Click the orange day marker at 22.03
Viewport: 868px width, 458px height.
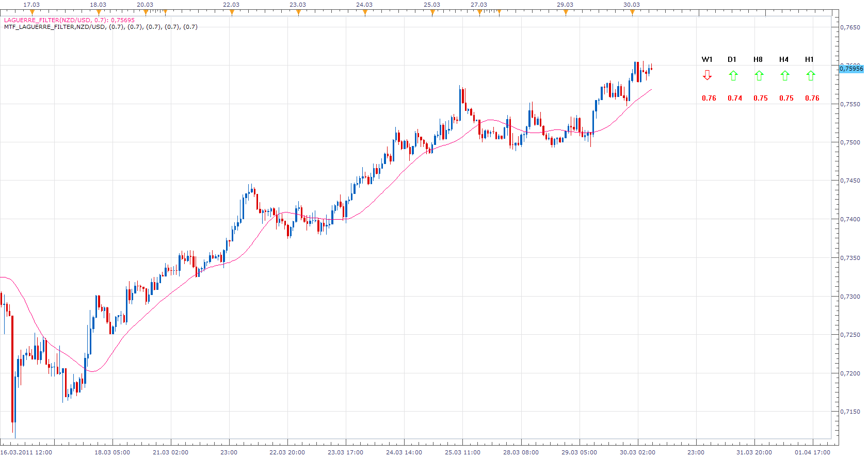coord(231,12)
